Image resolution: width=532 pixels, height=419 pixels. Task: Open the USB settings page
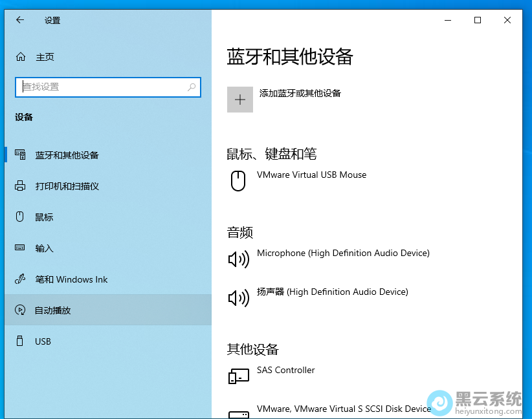click(43, 341)
